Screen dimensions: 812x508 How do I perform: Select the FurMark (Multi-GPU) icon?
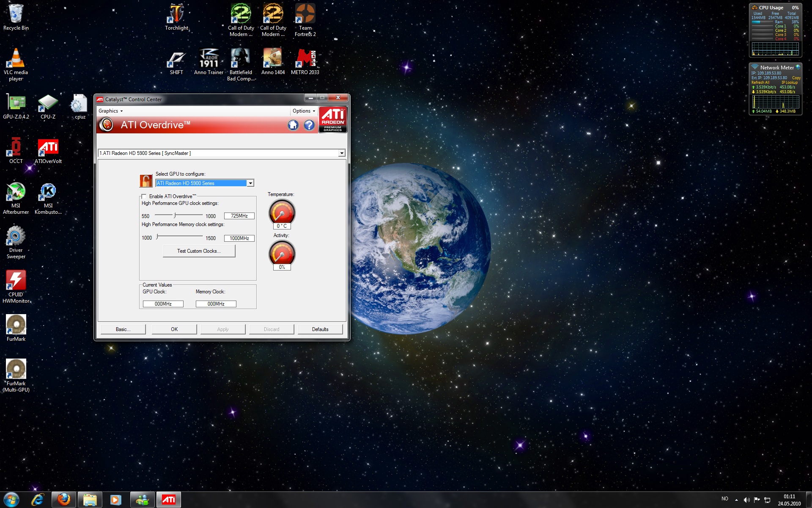coord(16,375)
